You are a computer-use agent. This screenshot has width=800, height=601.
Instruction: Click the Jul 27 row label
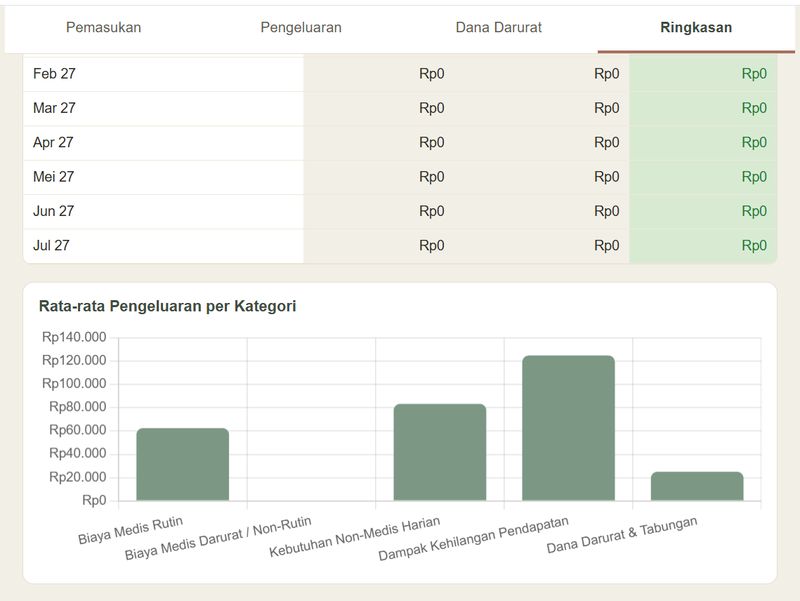click(51, 245)
